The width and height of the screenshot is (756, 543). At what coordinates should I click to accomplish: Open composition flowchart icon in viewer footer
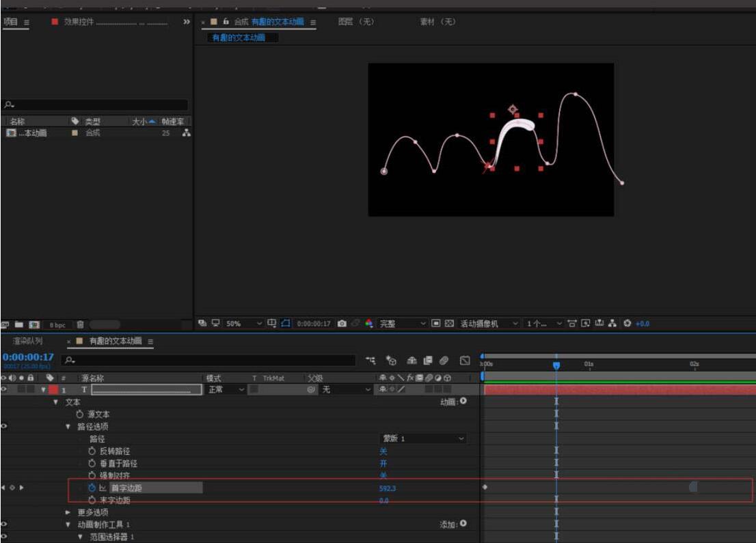[612, 323]
